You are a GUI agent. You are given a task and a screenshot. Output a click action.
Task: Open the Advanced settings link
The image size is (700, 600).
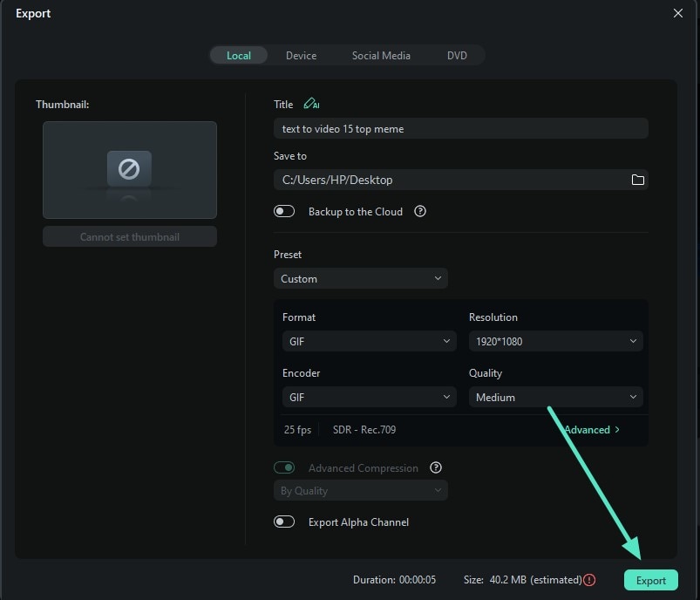592,430
